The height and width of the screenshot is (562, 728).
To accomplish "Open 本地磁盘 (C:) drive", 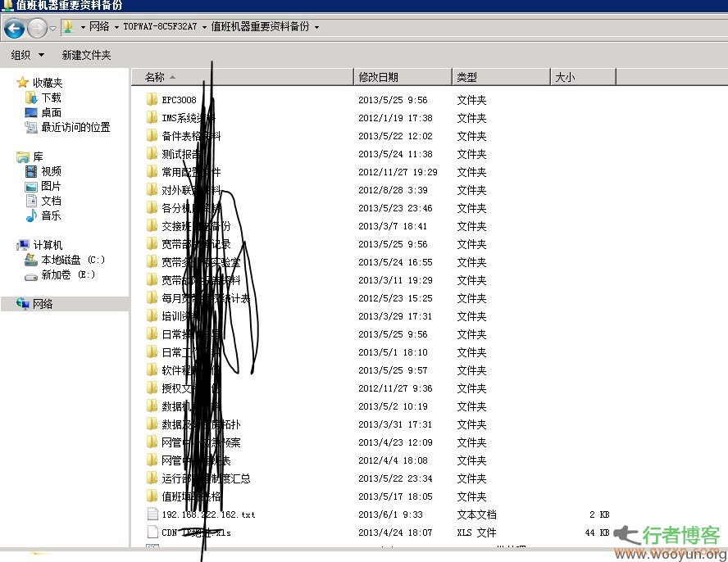I will pos(73,260).
